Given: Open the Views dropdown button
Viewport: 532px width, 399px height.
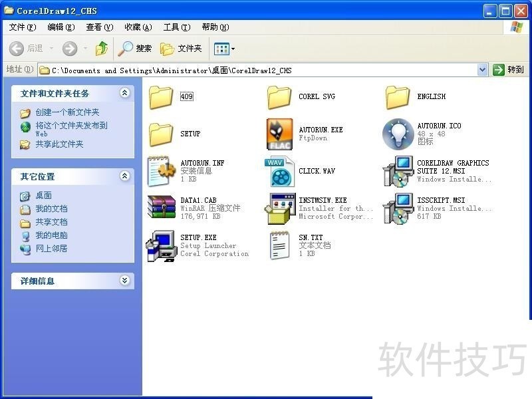Looking at the screenshot, I should pos(224,49).
